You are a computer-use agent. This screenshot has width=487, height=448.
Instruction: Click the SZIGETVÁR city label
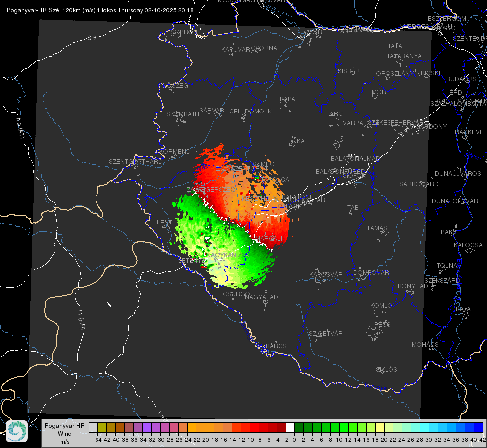pyautogui.click(x=326, y=334)
